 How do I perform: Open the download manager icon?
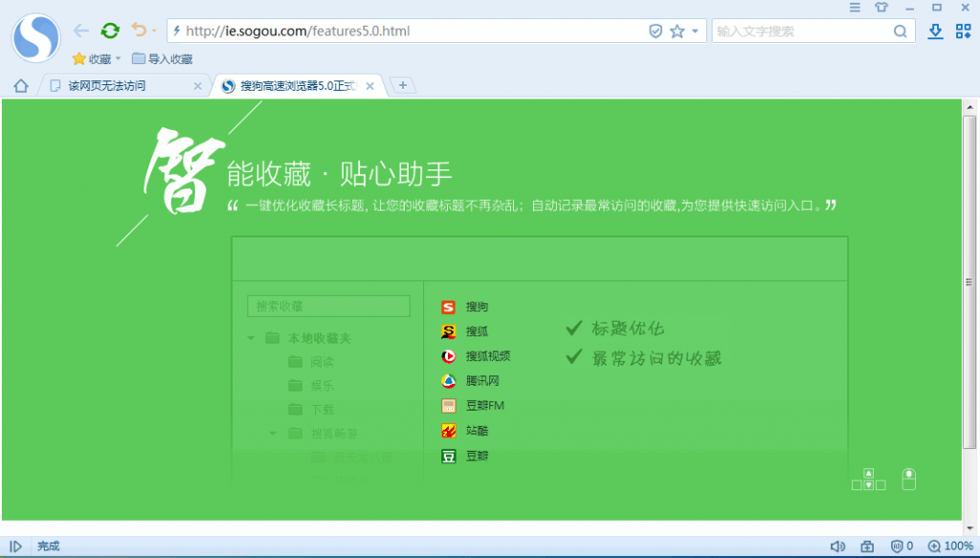[x=936, y=32]
